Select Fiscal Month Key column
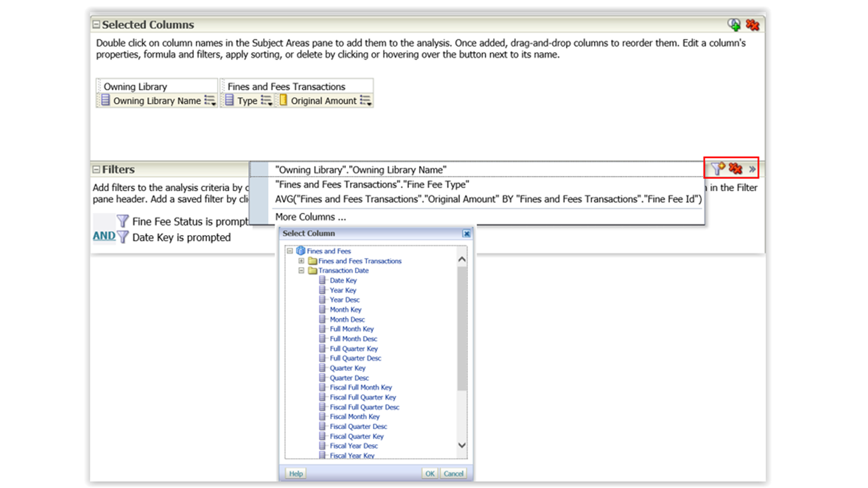 pos(355,417)
